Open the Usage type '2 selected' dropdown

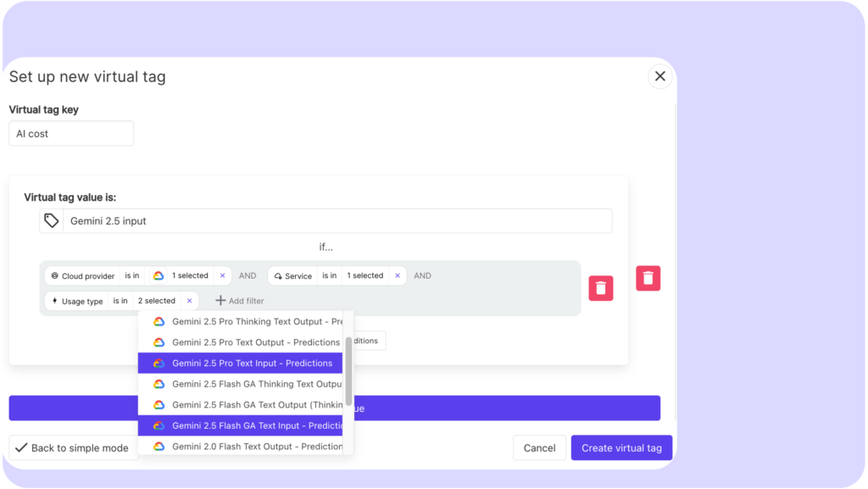157,301
